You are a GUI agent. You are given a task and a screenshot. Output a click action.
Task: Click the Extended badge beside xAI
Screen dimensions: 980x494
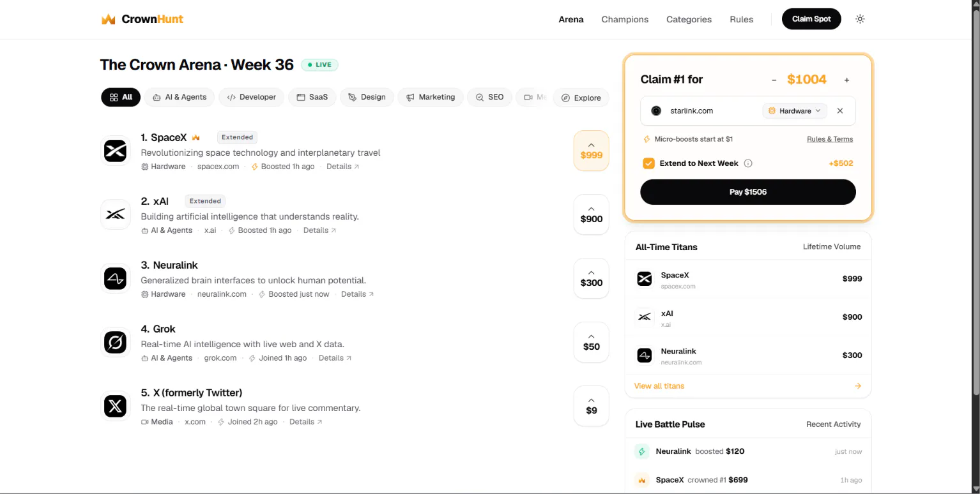click(205, 201)
